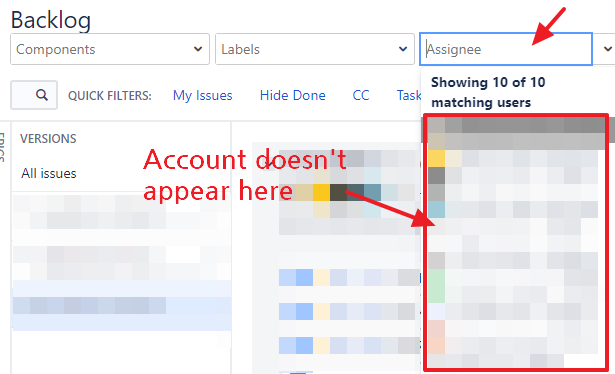Click the VERSIONS panel header

(x=48, y=139)
